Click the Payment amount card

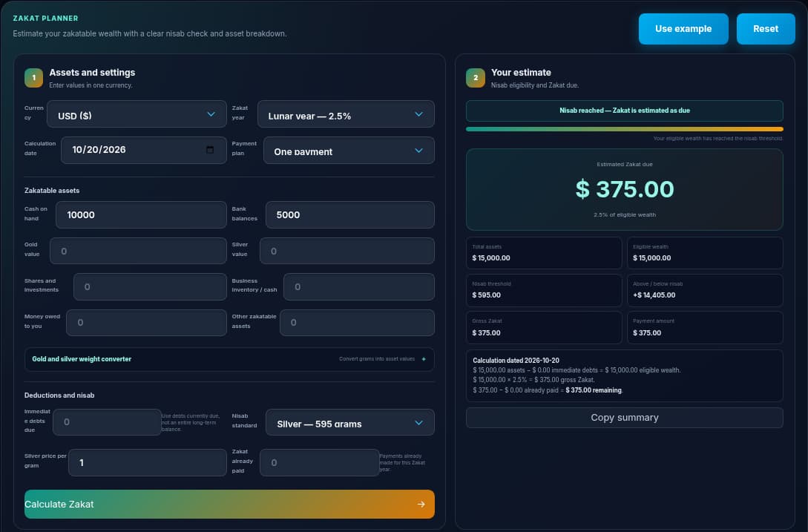[x=705, y=327]
